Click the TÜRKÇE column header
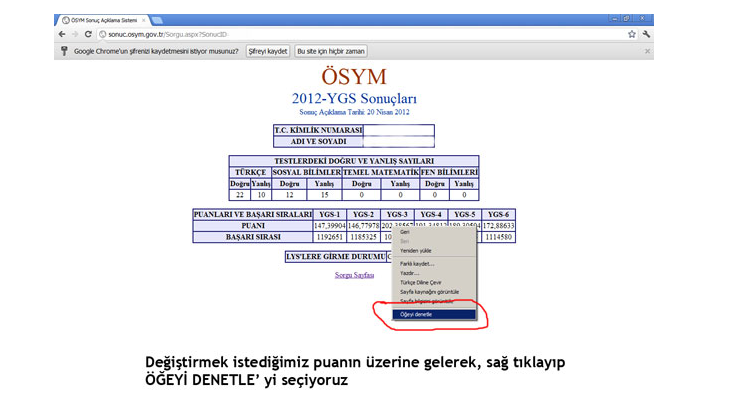The width and height of the screenshot is (737, 401). [251, 173]
